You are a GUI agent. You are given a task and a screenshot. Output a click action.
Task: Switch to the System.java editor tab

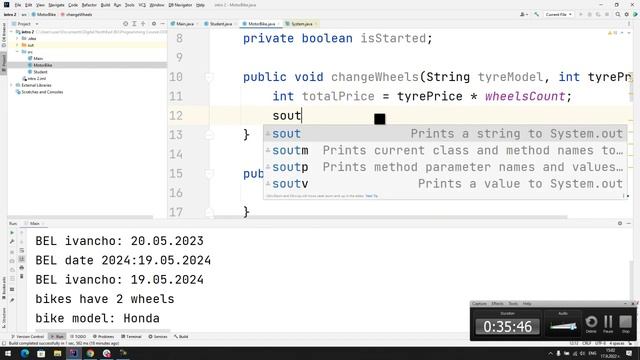[x=302, y=24]
